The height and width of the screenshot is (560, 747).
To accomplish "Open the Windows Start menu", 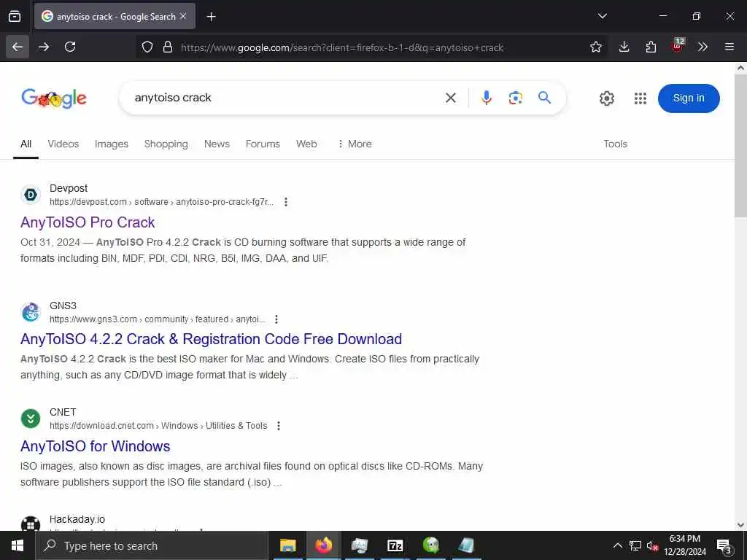I will [18, 545].
